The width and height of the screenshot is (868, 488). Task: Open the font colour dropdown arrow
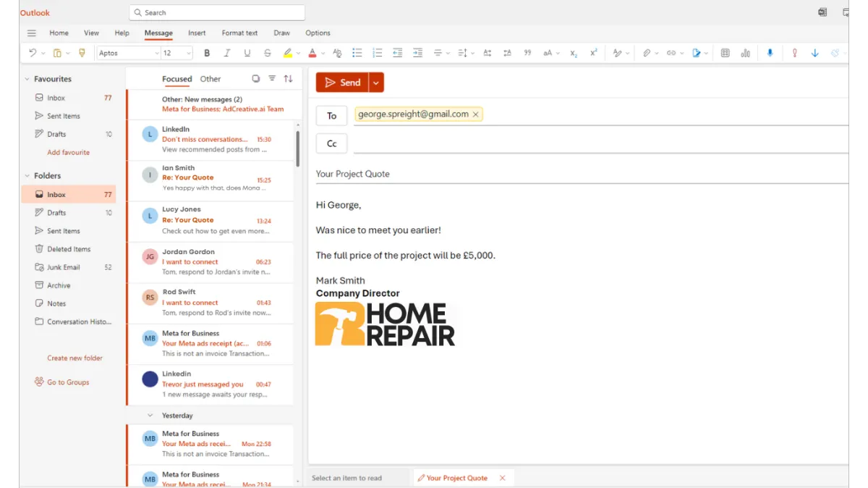click(x=323, y=54)
